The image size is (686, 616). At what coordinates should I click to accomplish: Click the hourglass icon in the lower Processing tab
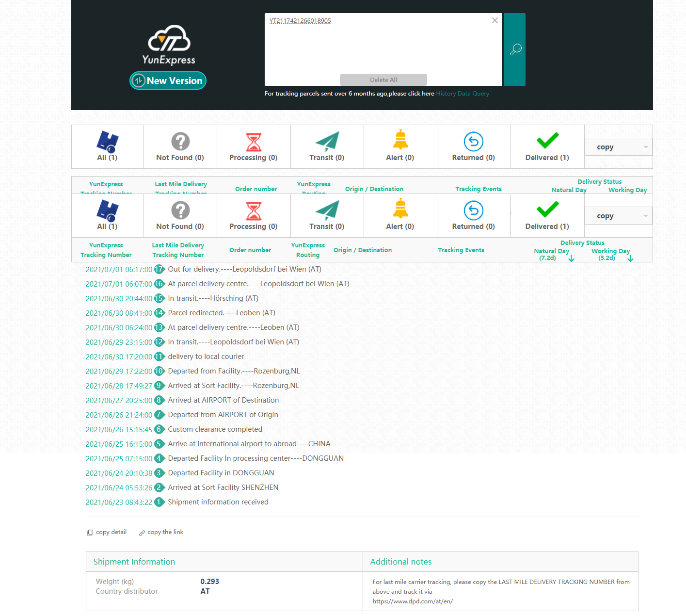(x=254, y=211)
